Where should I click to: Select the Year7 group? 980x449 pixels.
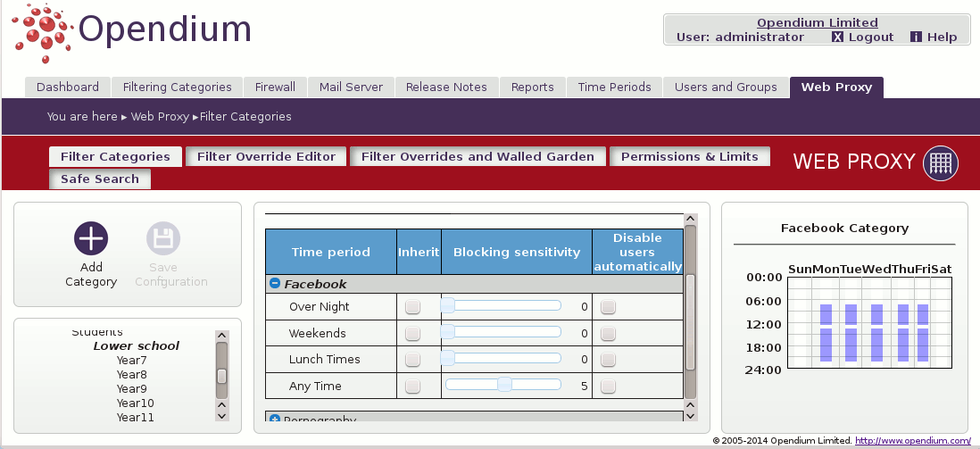(131, 361)
